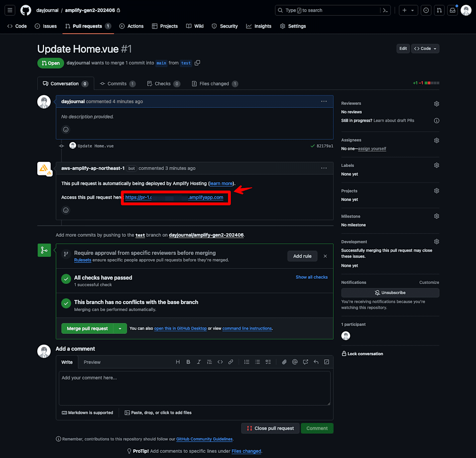Viewport: 476px width, 458px height.
Task: Show draft PR info icon
Action: (436, 121)
